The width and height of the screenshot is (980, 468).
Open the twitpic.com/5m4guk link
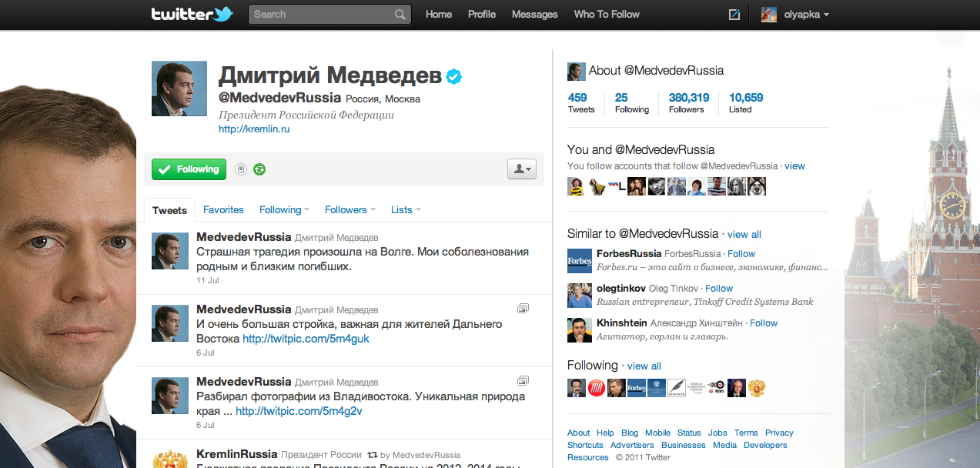(x=306, y=339)
